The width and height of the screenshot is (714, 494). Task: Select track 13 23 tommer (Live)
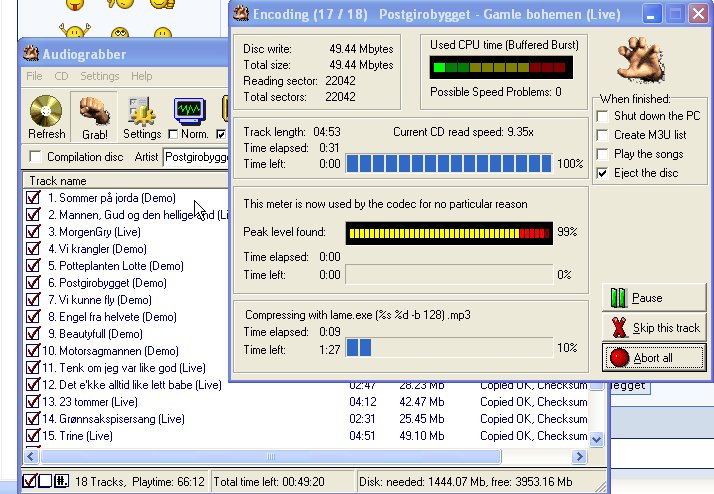pyautogui.click(x=90, y=402)
